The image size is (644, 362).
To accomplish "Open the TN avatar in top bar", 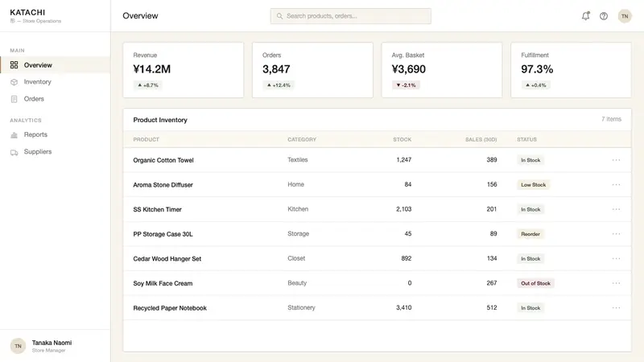I will 625,16.
